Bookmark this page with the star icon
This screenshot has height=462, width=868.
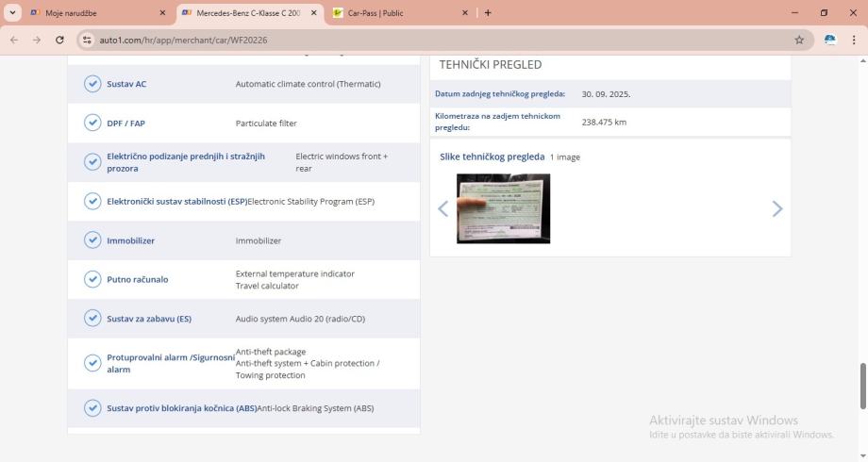pos(799,40)
